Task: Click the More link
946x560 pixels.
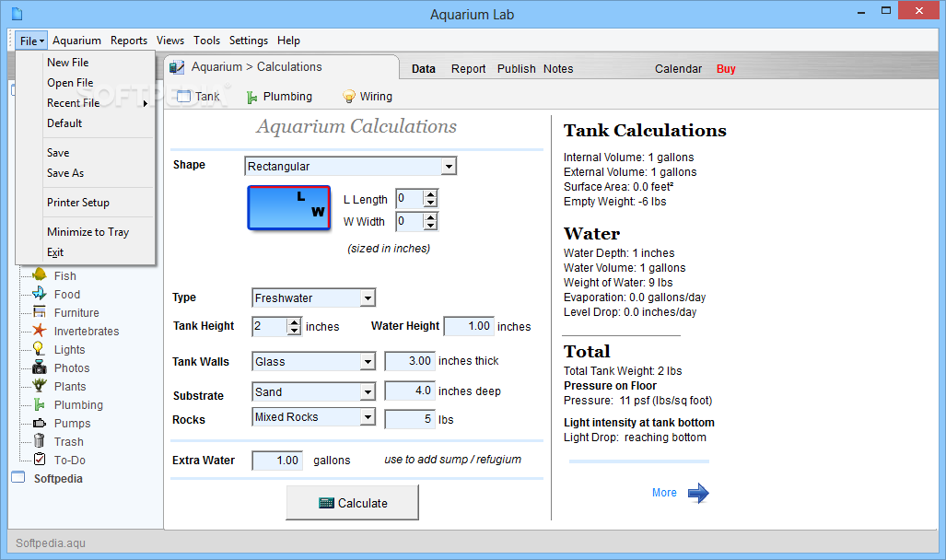Action: click(x=664, y=493)
